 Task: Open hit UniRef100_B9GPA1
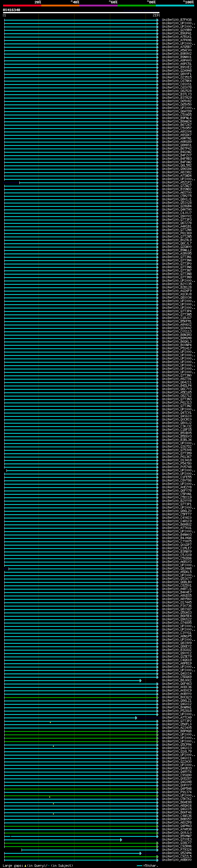click(x=177, y=33)
